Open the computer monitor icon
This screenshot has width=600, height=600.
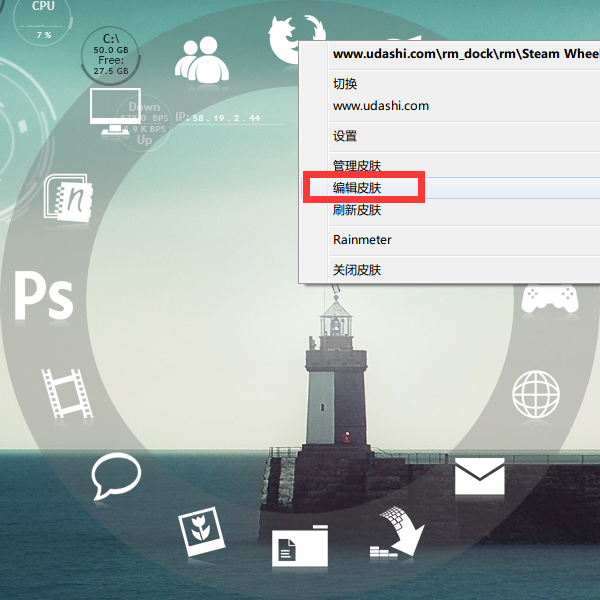(x=115, y=112)
